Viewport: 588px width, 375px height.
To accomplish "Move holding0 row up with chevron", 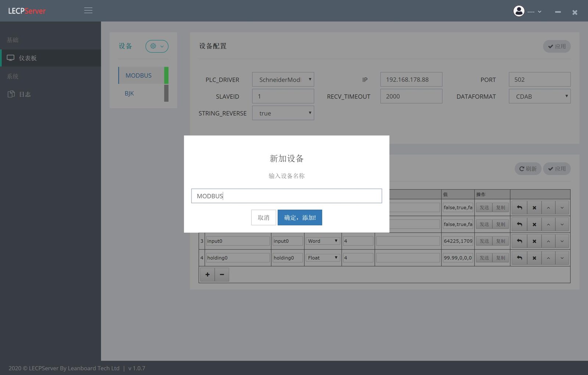I will pyautogui.click(x=548, y=258).
